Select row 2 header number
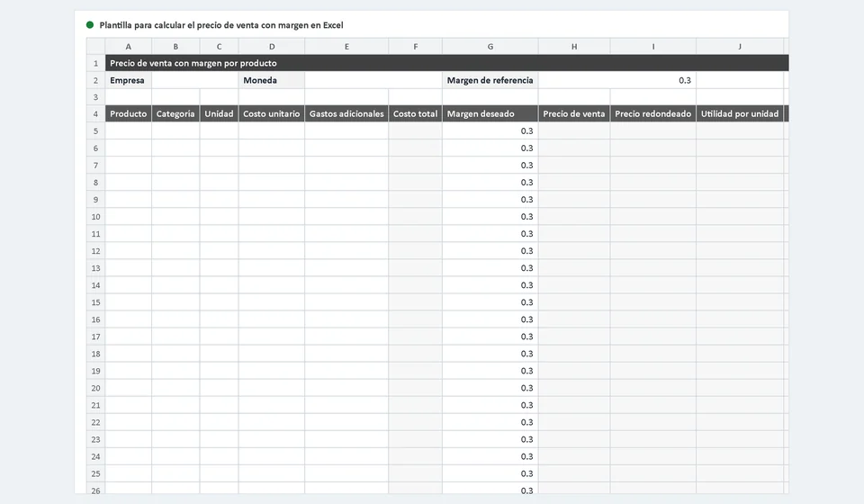The height and width of the screenshot is (504, 864). [96, 80]
